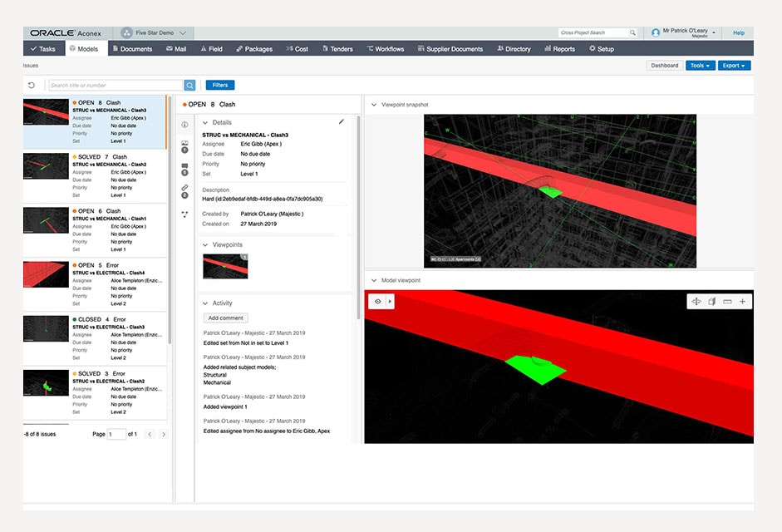782x532 pixels.
Task: Select the CLOSED 4 Error issue thumbnail
Action: pos(45,328)
